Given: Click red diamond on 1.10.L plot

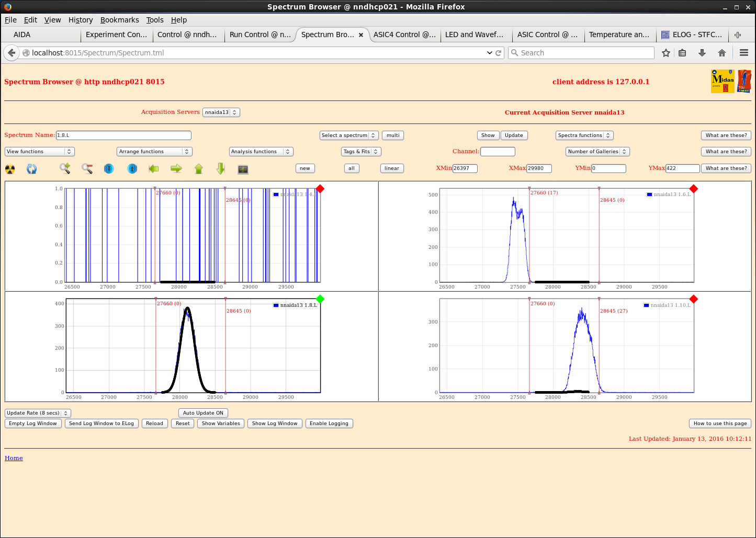Looking at the screenshot, I should [x=694, y=299].
